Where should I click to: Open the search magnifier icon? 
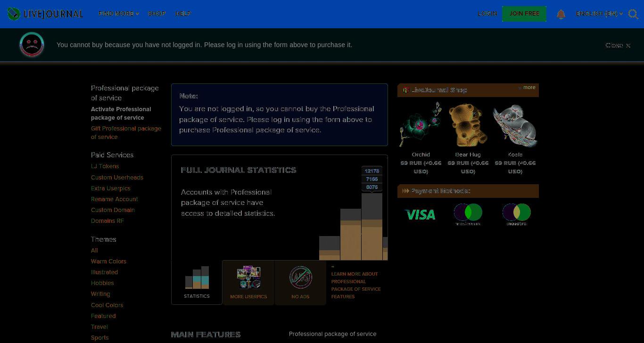coord(633,14)
